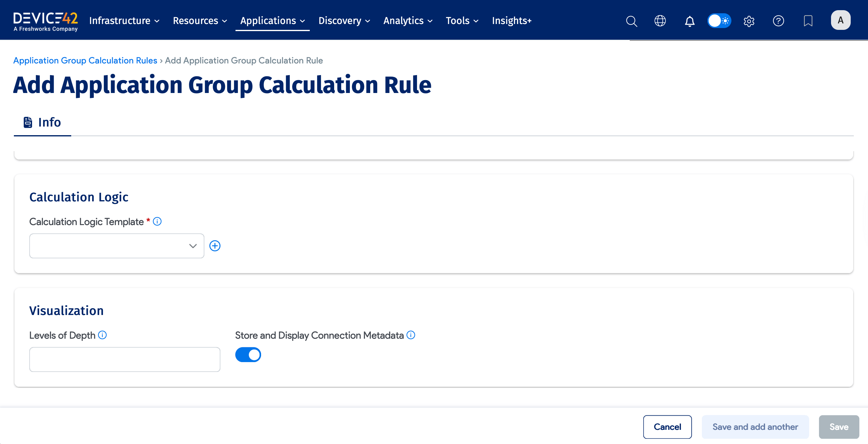Open the settings gear icon
The width and height of the screenshot is (868, 444).
point(749,21)
